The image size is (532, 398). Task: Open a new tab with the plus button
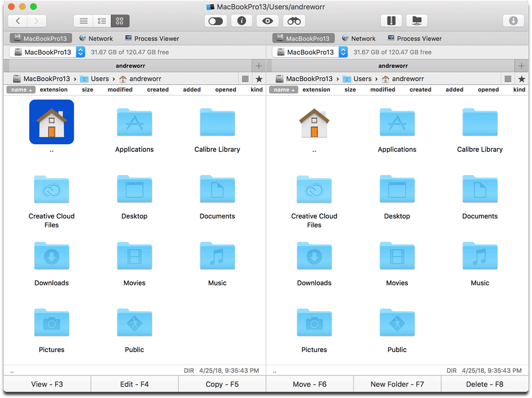[258, 65]
